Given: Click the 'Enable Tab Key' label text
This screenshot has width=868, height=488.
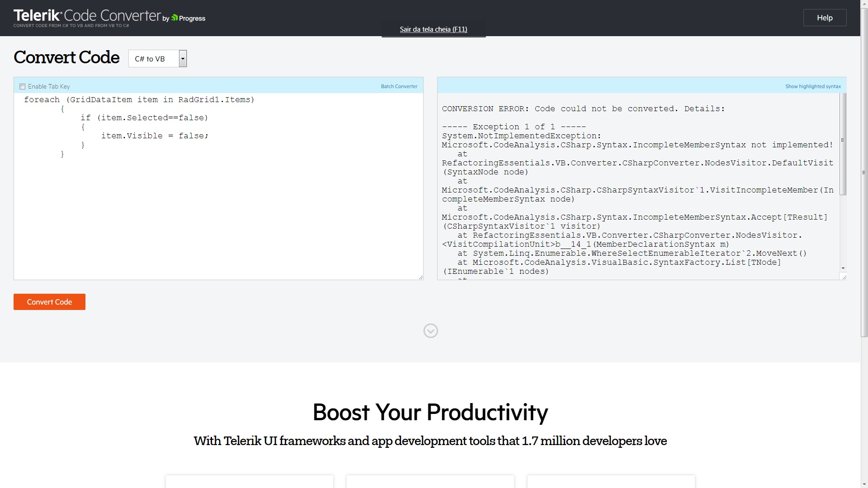Looking at the screenshot, I should pyautogui.click(x=49, y=86).
